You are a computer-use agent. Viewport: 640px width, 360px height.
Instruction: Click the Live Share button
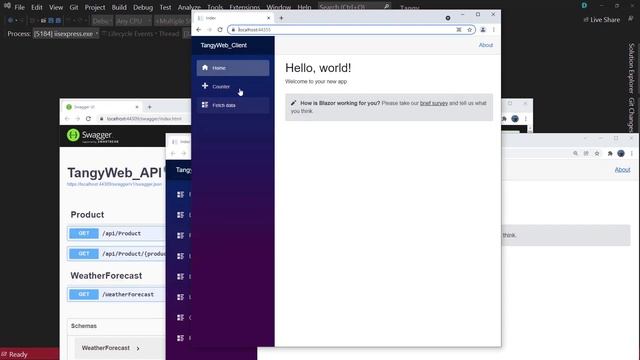[x=602, y=20]
